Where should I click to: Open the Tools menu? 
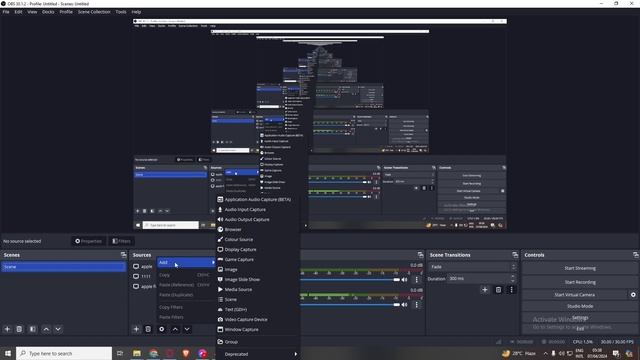pyautogui.click(x=121, y=12)
